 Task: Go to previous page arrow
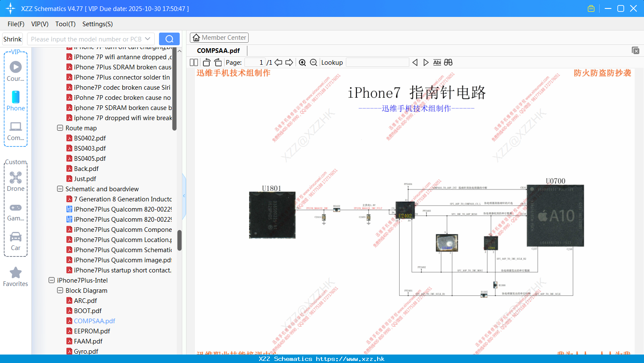coord(278,62)
